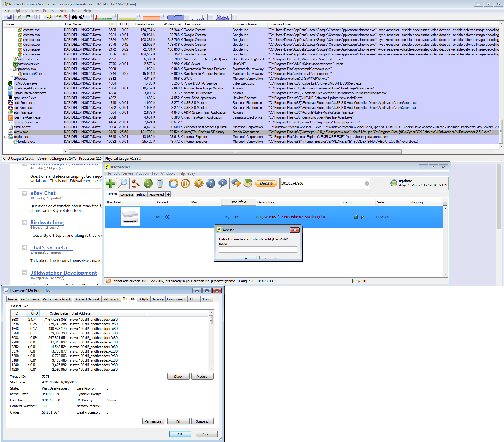Open the Birdwatching forum link

coord(47,223)
